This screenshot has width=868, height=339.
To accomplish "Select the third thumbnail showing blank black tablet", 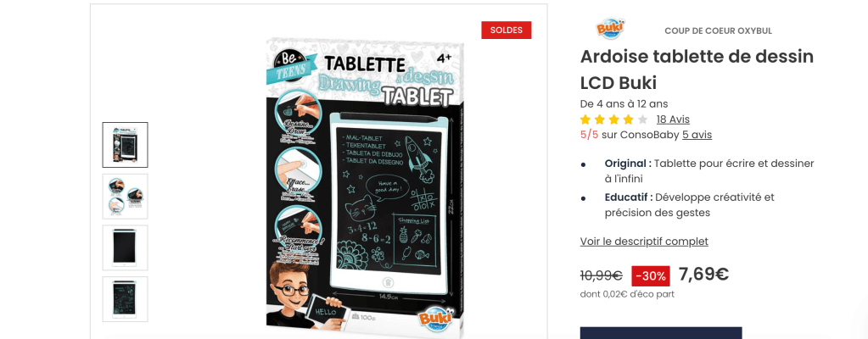I will pos(125,247).
